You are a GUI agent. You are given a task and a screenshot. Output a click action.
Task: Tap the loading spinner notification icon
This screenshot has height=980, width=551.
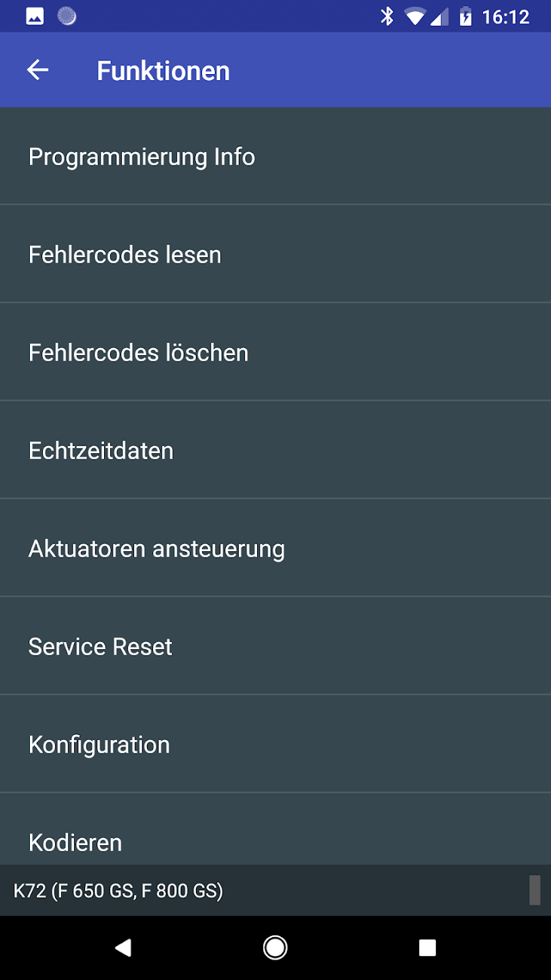point(67,16)
